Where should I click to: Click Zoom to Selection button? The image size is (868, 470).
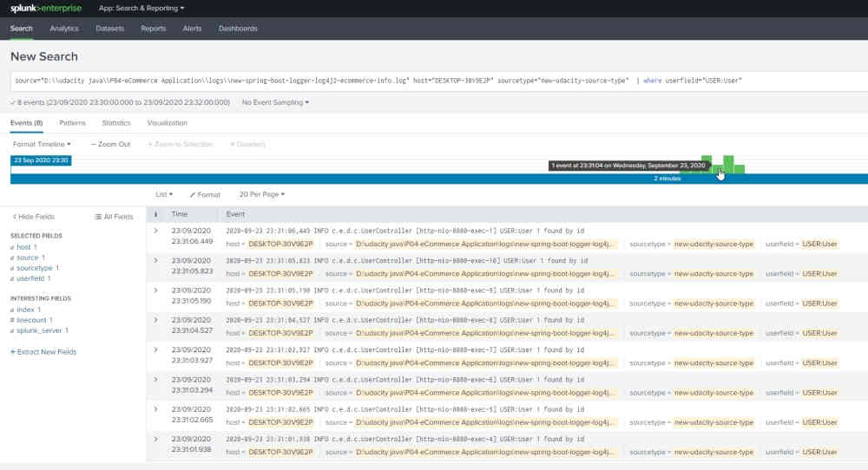point(181,144)
